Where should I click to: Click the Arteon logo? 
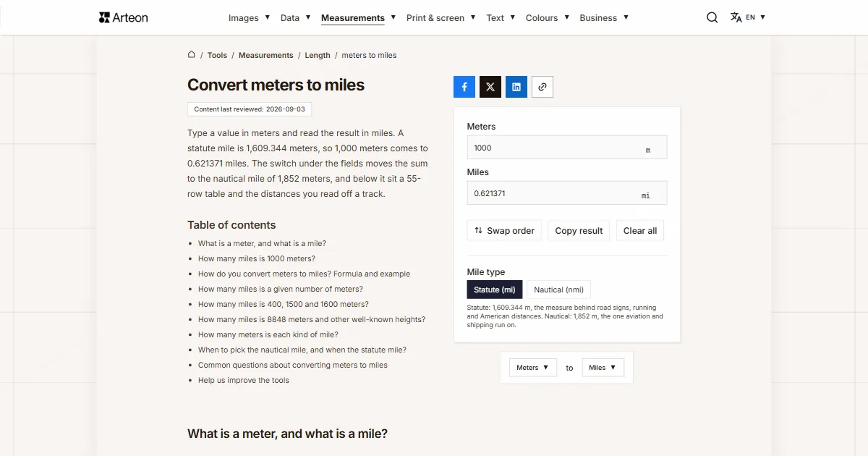click(x=123, y=17)
